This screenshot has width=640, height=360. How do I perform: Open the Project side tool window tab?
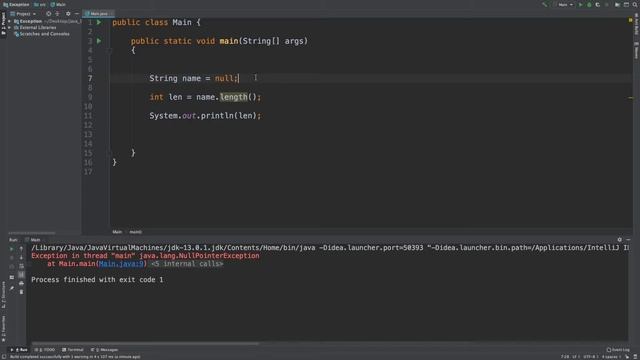point(4,24)
